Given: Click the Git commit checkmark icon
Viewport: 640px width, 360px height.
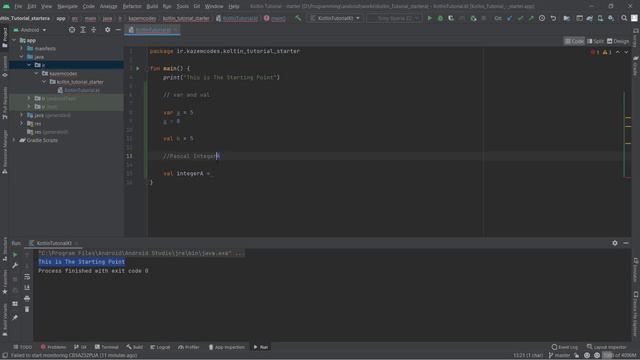Looking at the screenshot, I should (520, 18).
